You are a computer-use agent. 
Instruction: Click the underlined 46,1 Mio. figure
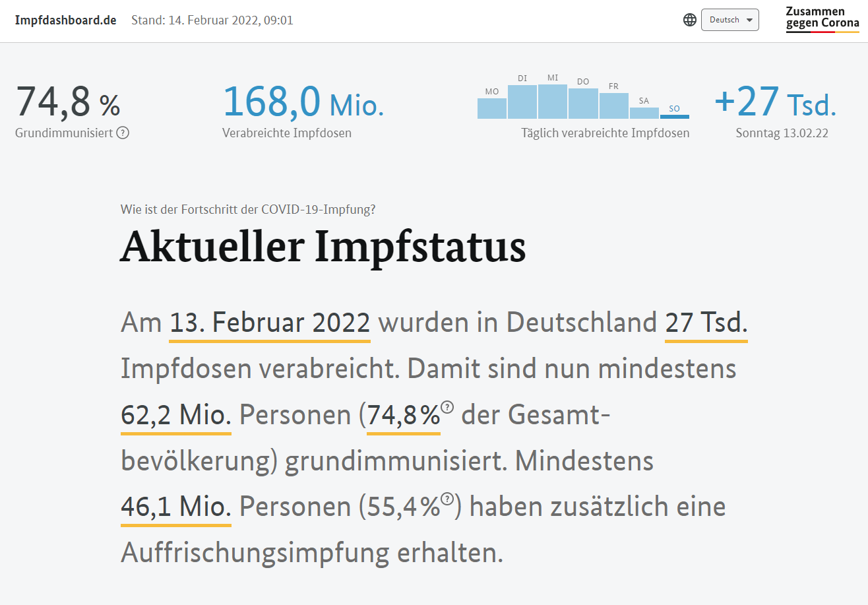coord(176,507)
